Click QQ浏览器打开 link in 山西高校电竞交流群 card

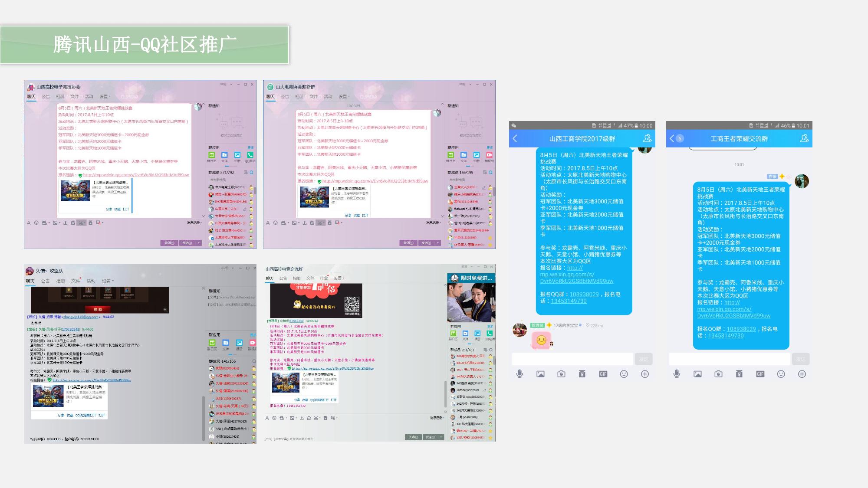coord(319,400)
